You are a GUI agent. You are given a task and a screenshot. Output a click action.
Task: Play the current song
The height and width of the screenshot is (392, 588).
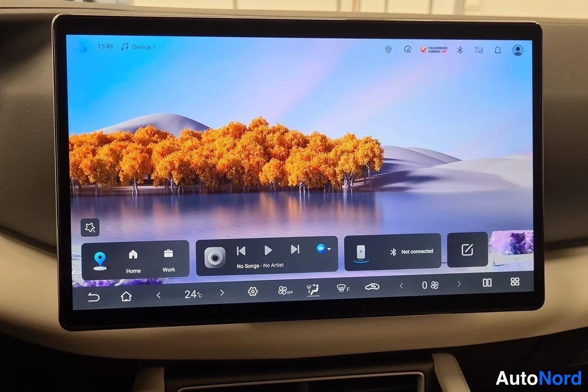pyautogui.click(x=268, y=250)
